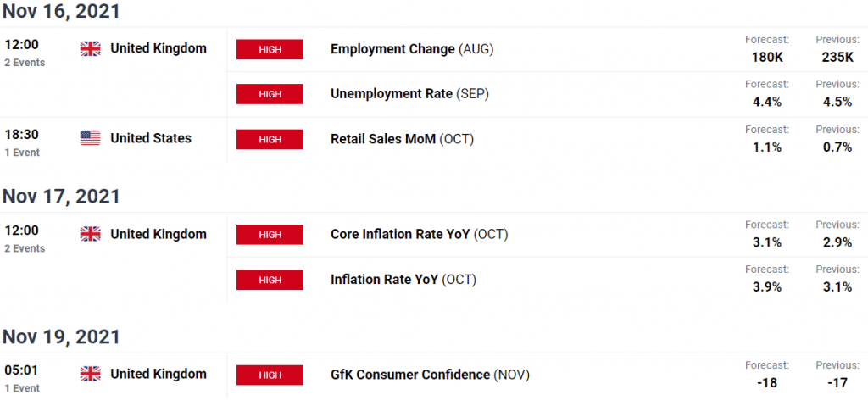Click the UK flag in the Nov 17 row
This screenshot has width=868, height=406.
pos(90,235)
